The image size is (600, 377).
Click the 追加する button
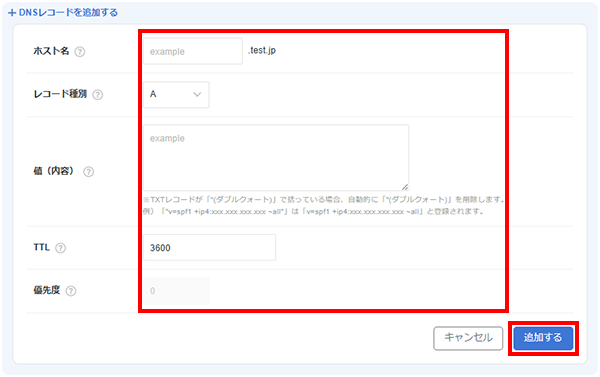(543, 338)
